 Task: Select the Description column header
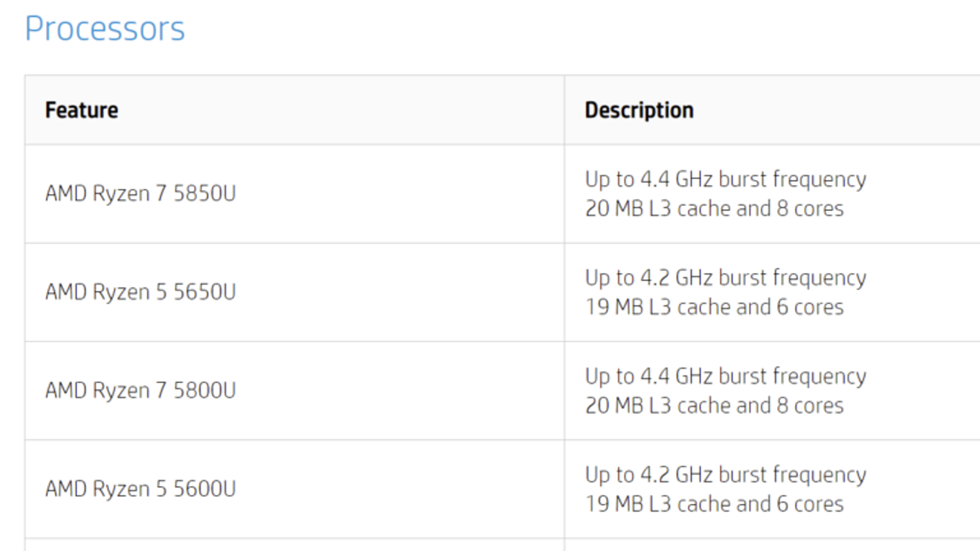[x=639, y=110]
